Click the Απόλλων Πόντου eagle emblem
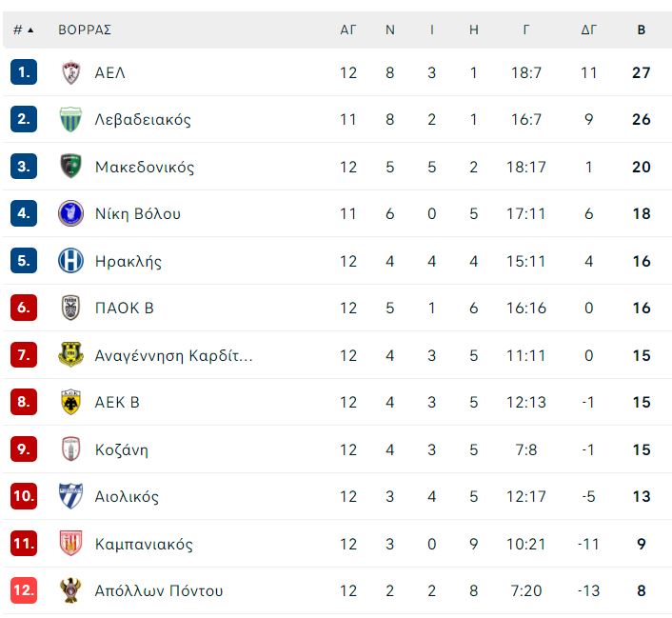This screenshot has width=672, height=618. point(70,590)
